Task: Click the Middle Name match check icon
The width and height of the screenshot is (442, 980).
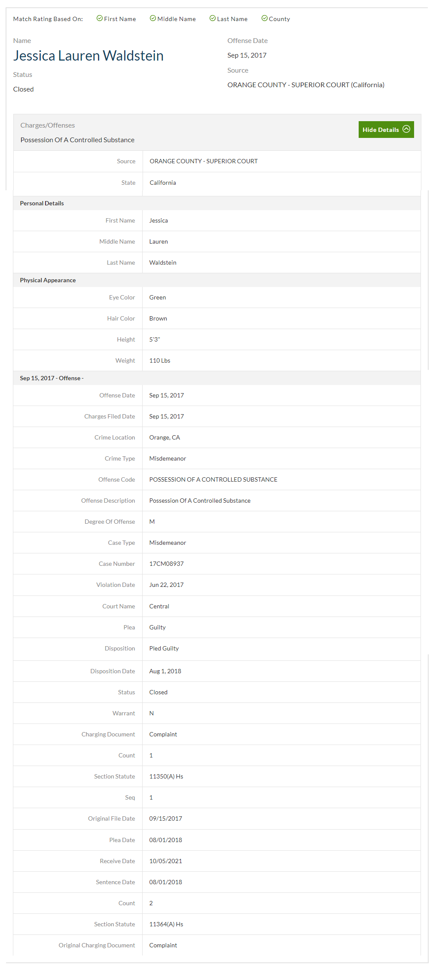Action: [x=153, y=18]
